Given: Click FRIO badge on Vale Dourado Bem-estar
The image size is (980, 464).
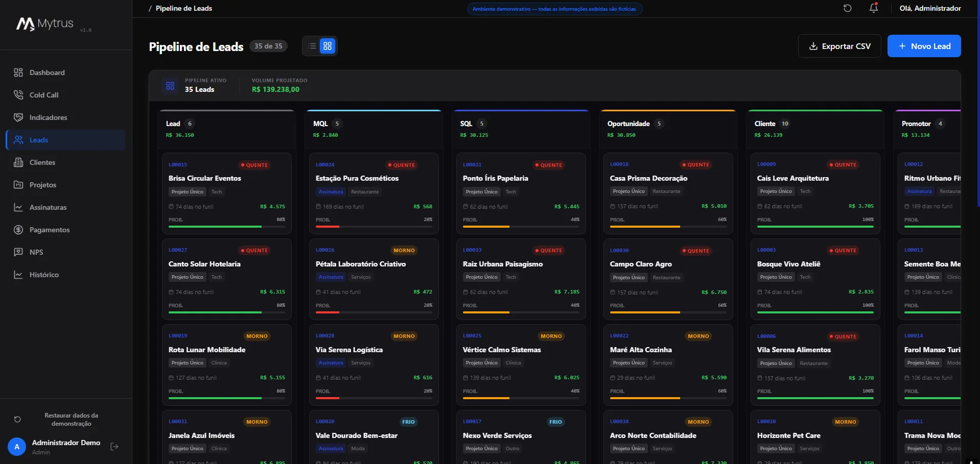Looking at the screenshot, I should click(x=408, y=422).
